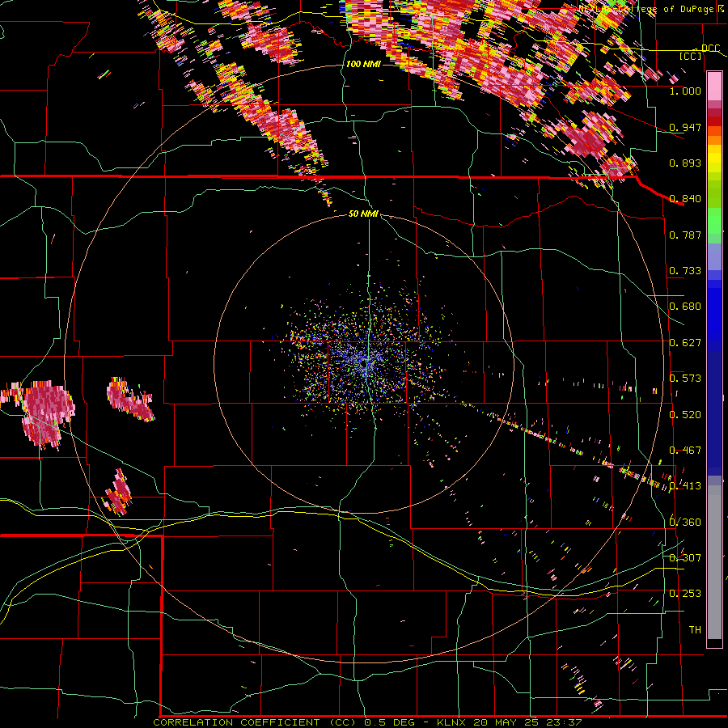Select the 0.307 legend value
728x728 pixels.
685,557
